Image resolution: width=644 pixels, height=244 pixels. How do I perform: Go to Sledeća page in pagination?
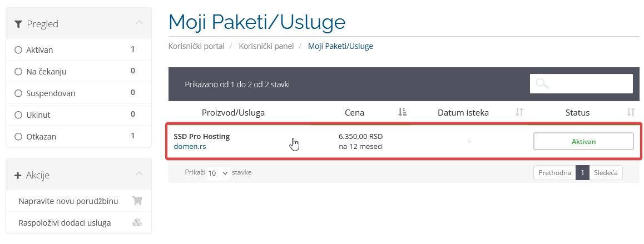click(x=606, y=172)
